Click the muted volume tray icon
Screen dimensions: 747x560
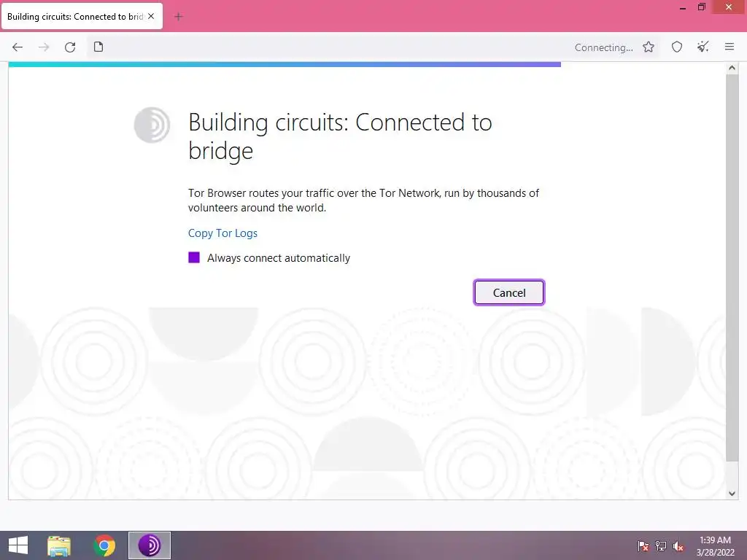pos(678,545)
